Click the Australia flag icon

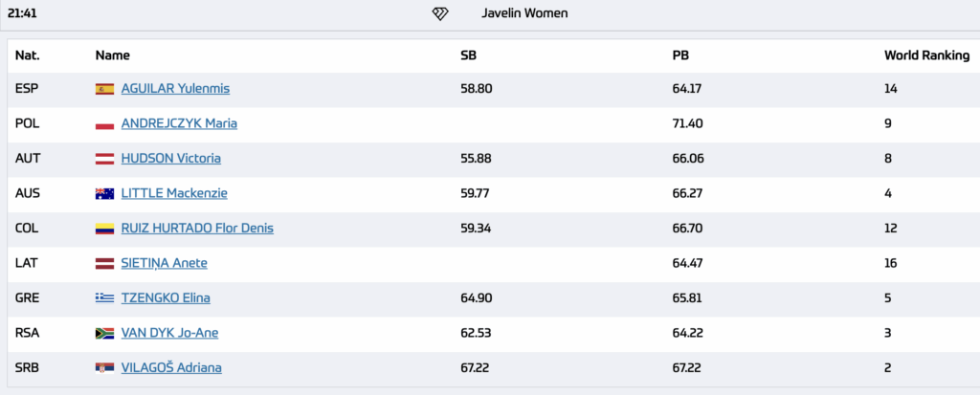pyautogui.click(x=104, y=194)
